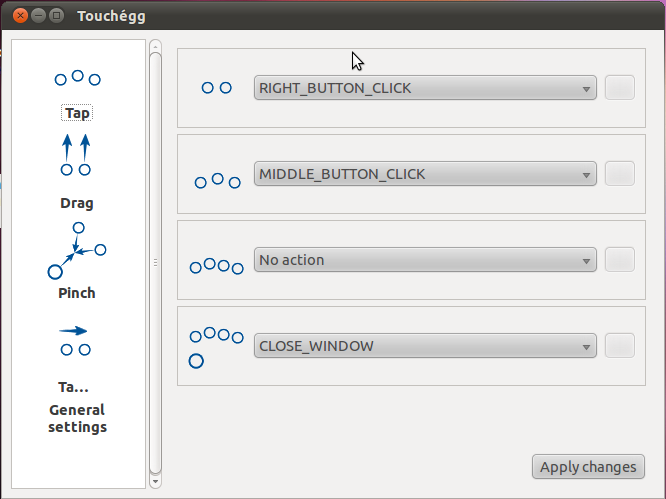Select the Drag gesture icon with upward arrows
666x499 pixels.
point(76,155)
